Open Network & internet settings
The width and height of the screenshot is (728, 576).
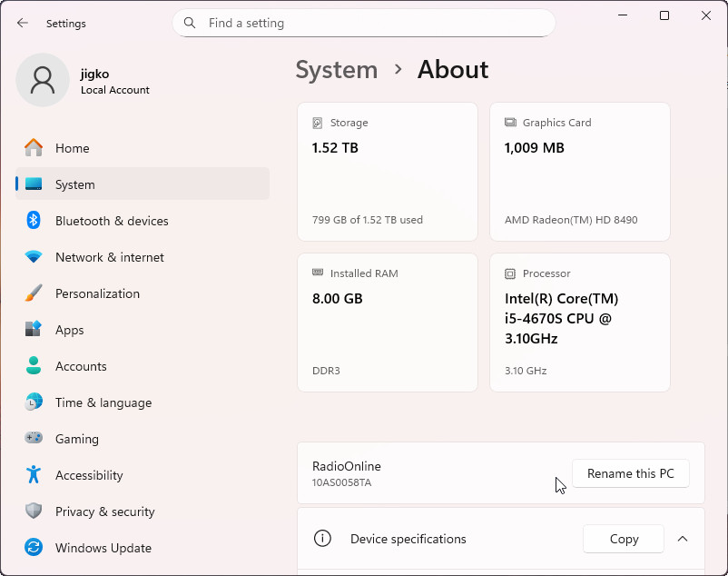click(x=109, y=257)
